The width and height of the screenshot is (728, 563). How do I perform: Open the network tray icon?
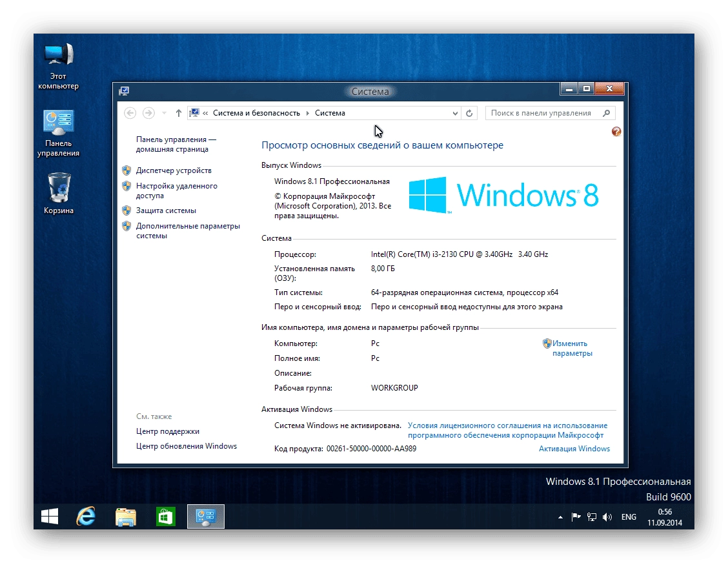tap(591, 517)
